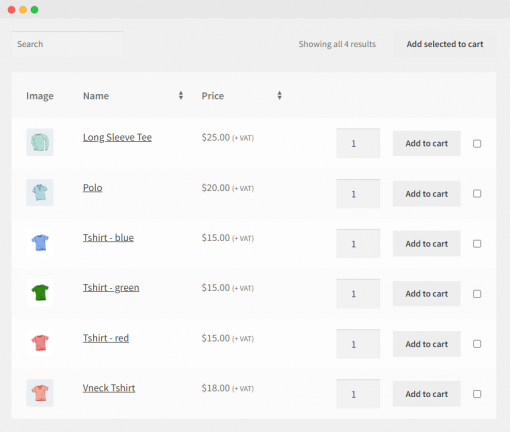
Task: Open the Polo product link
Action: click(x=92, y=188)
